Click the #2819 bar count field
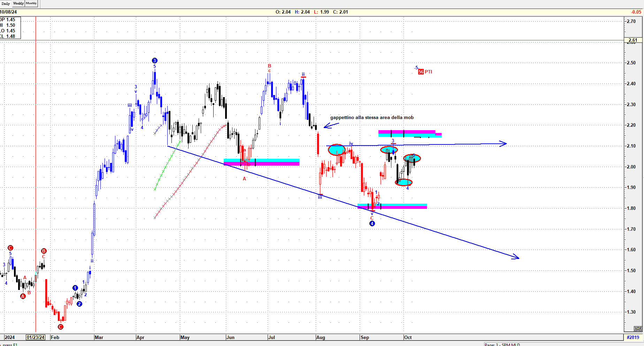Screen dimensions: 644x346 tap(633, 337)
